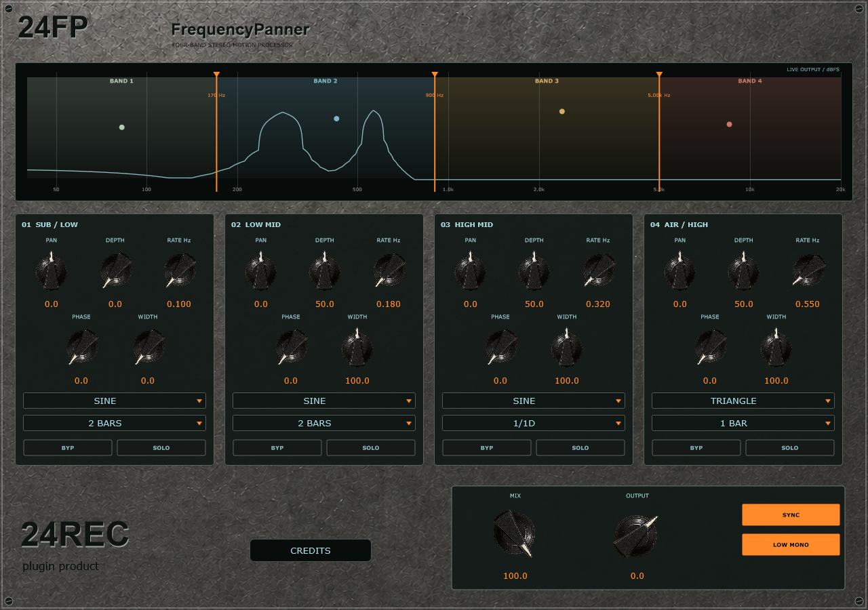
Task: Click the Sub/Low DEPTH knob
Action: point(115,271)
